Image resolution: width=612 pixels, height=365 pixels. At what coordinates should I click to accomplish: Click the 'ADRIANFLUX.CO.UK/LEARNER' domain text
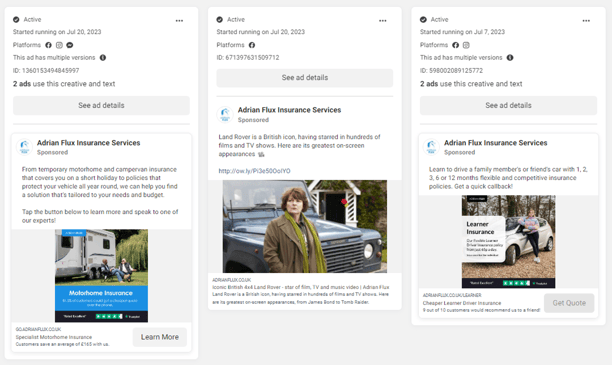tap(452, 296)
